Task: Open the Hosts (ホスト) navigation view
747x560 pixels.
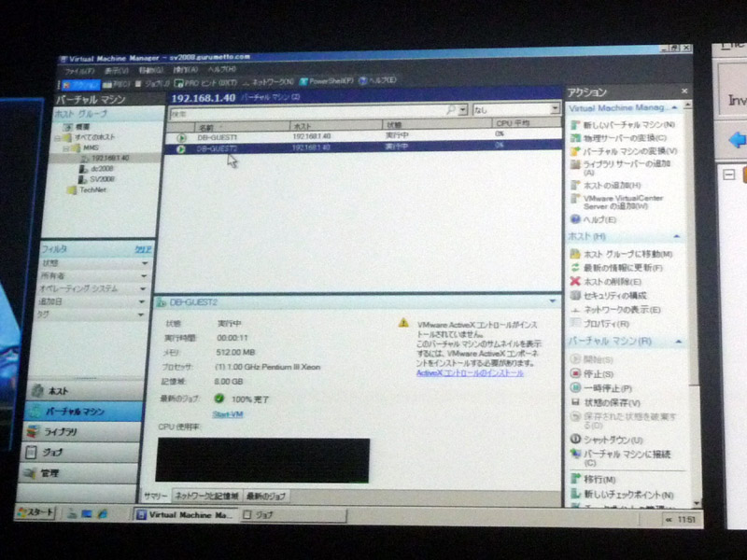Action: pos(87,391)
